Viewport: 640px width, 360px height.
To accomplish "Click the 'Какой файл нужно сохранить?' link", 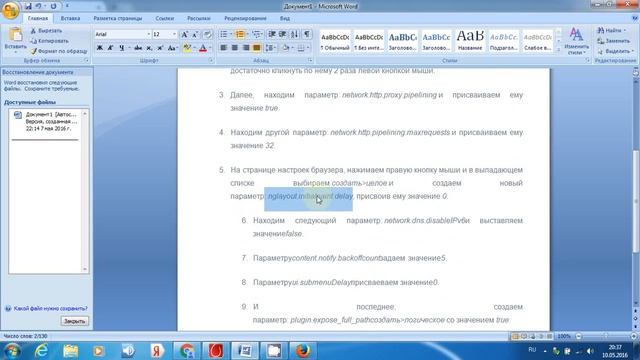I will tap(50, 309).
